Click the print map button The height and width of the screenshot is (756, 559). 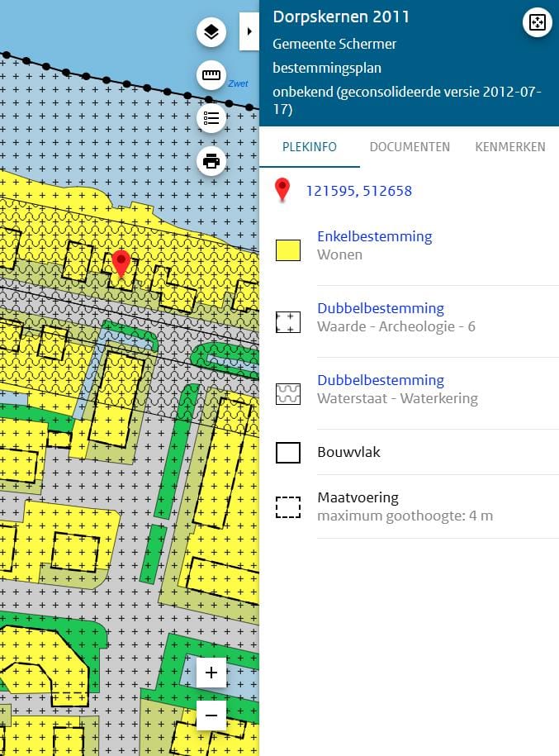[x=211, y=161]
